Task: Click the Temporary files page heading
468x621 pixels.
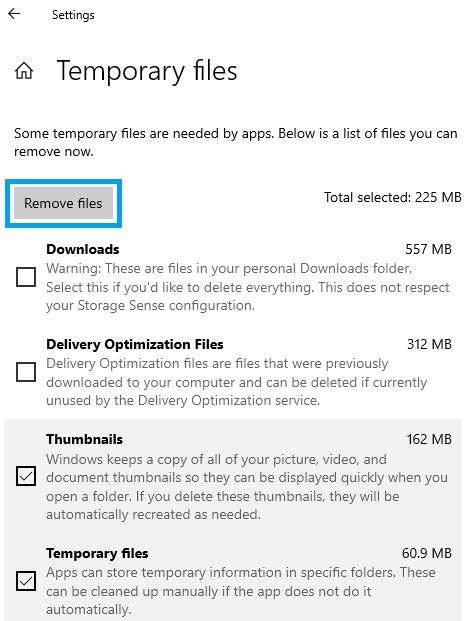Action: tap(147, 72)
